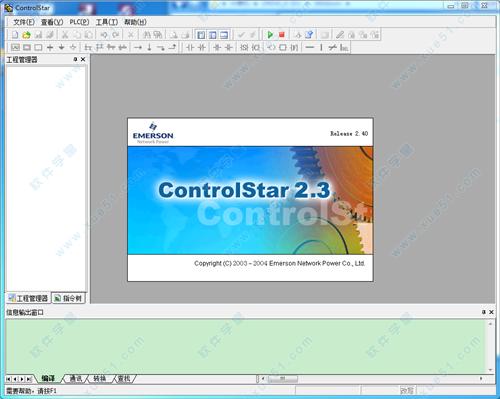Click the pencil edit icon
Image resolution: width=500 pixels, height=399 pixels.
click(340, 35)
